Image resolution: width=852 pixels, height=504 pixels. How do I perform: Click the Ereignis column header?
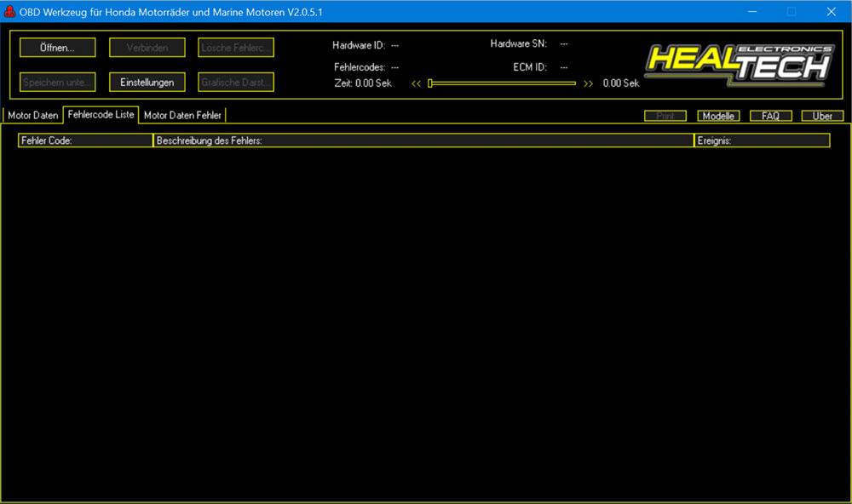(x=761, y=140)
